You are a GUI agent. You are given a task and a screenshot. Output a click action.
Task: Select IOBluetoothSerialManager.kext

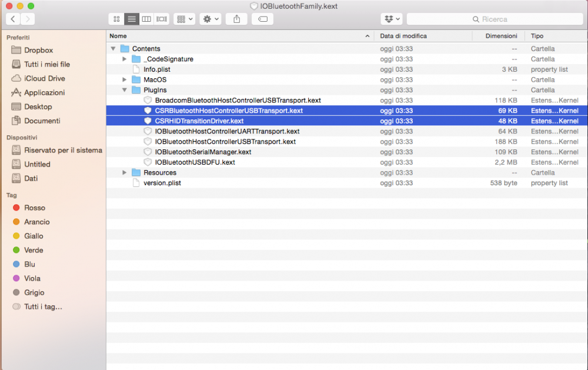[x=203, y=152]
